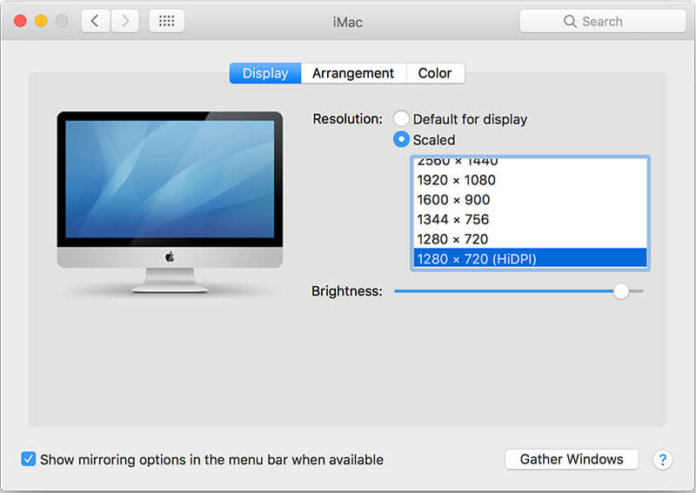The height and width of the screenshot is (493, 696).
Task: Select the Display tab
Action: click(x=265, y=73)
